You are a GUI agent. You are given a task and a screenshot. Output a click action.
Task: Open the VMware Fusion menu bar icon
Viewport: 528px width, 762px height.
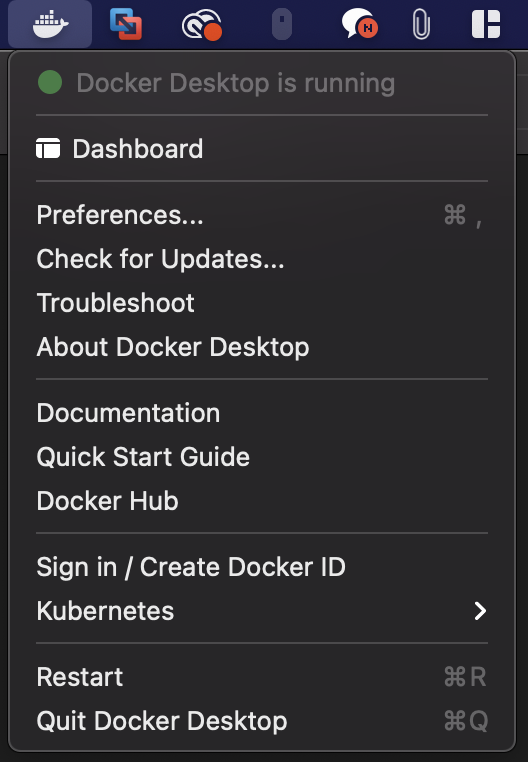[x=125, y=24]
